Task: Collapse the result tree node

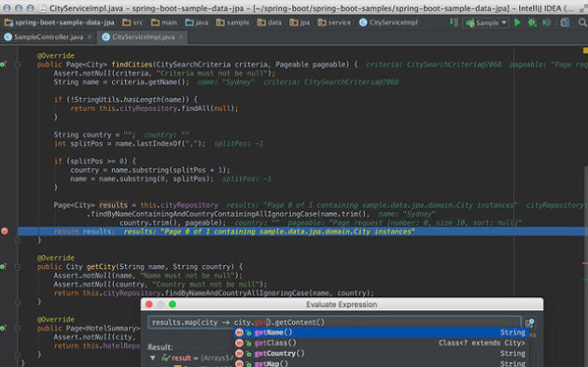Action: pyautogui.click(x=153, y=358)
